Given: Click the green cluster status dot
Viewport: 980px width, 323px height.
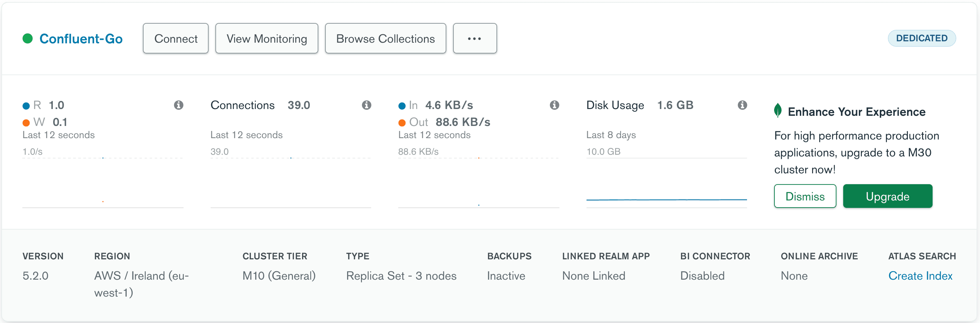Looking at the screenshot, I should click(27, 38).
